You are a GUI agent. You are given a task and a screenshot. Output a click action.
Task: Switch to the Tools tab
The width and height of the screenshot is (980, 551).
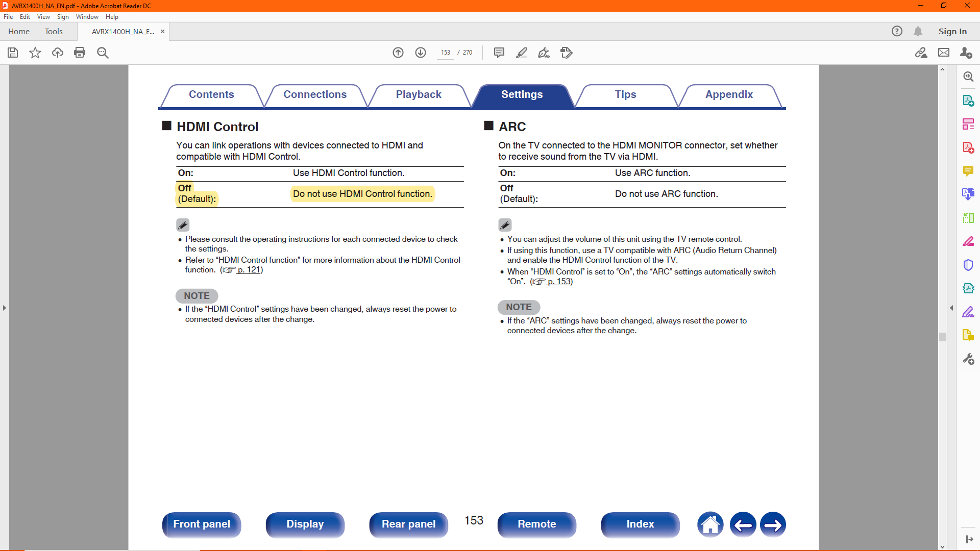(54, 31)
